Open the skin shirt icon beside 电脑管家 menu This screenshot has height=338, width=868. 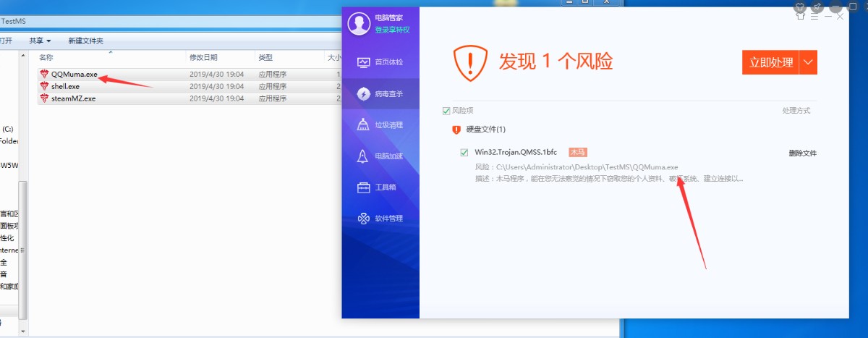pos(800,16)
